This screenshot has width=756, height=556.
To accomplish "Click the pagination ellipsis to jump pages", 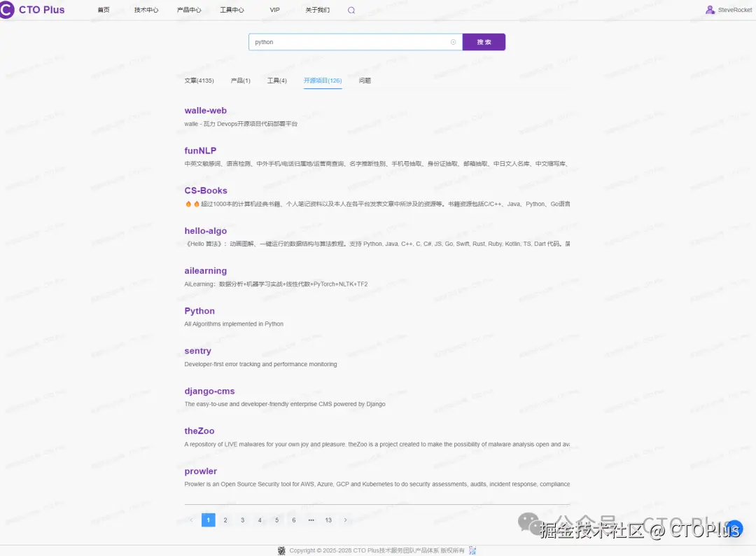I will pos(311,520).
